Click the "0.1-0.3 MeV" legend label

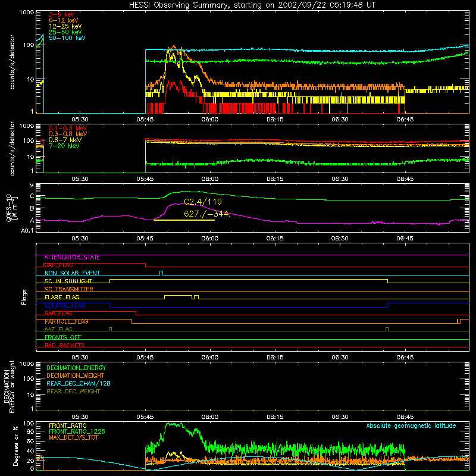point(68,128)
